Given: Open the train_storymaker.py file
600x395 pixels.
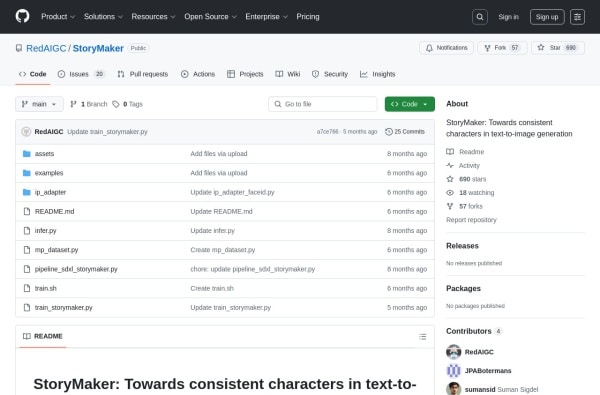Looking at the screenshot, I should point(64,308).
